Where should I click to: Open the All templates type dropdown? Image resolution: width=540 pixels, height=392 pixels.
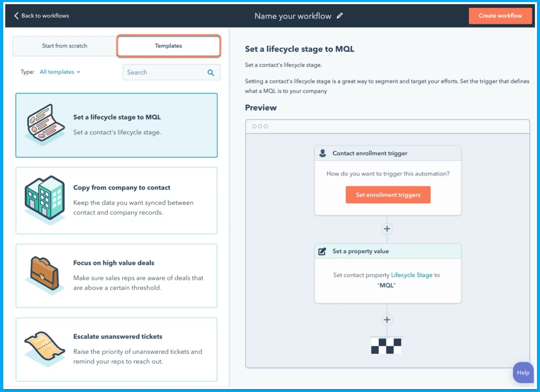pyautogui.click(x=59, y=72)
